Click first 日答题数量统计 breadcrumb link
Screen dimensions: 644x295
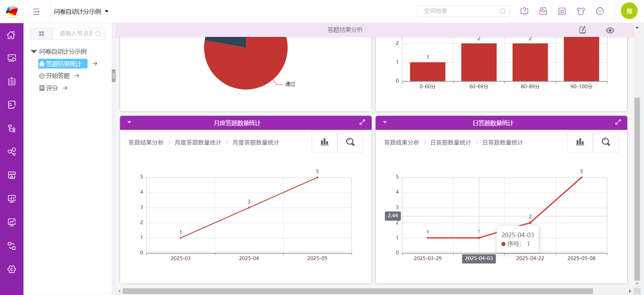click(x=450, y=143)
